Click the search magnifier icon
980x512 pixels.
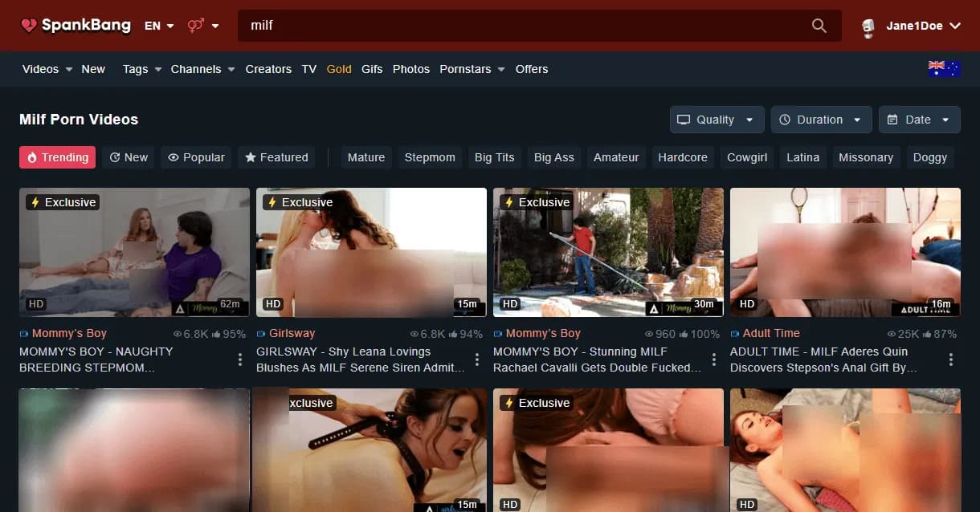pyautogui.click(x=819, y=26)
